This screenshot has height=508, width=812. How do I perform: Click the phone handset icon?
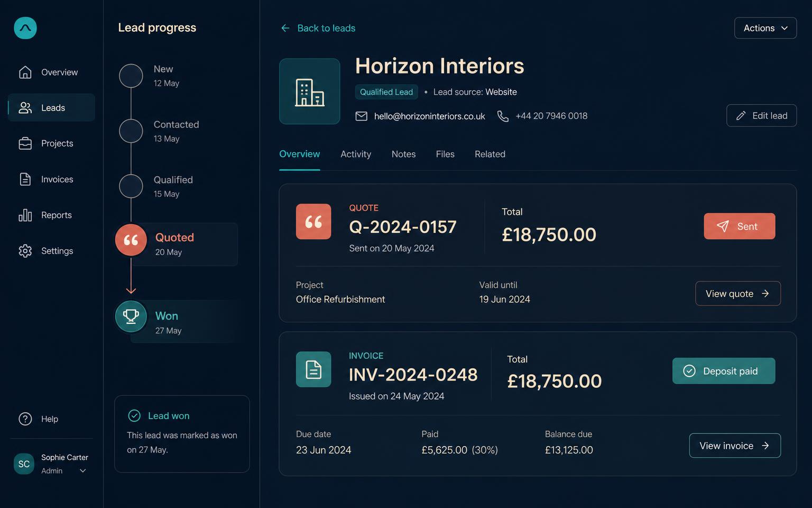(x=503, y=116)
